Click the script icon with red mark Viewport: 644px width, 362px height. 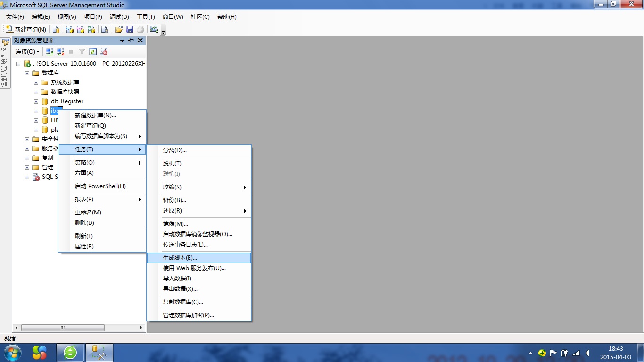(x=104, y=51)
